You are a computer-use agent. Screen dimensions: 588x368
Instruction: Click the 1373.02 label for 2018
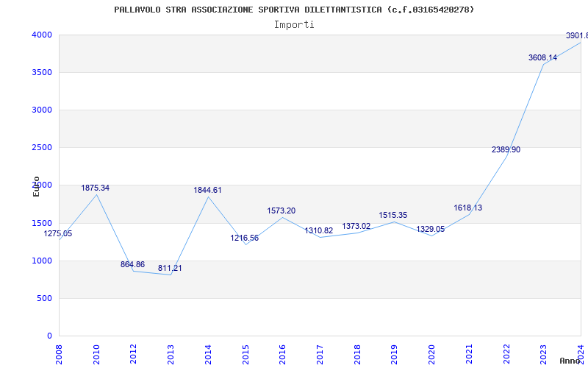pos(356,227)
